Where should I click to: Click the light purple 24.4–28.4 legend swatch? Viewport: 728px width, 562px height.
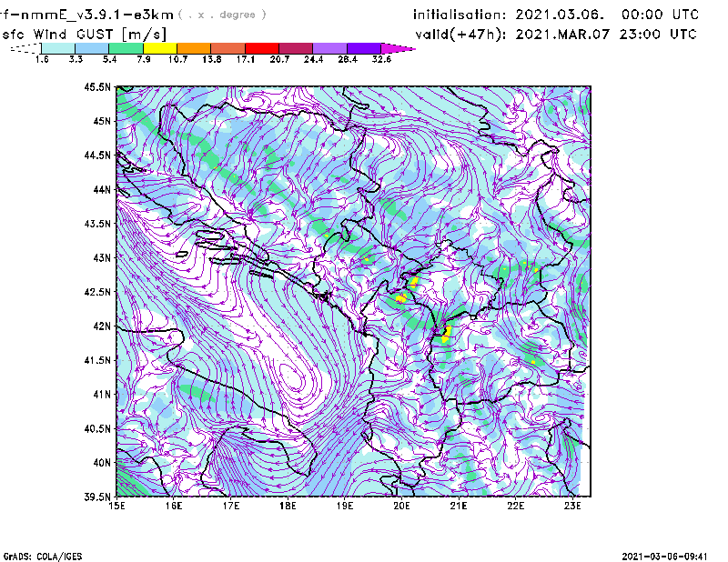(x=330, y=48)
